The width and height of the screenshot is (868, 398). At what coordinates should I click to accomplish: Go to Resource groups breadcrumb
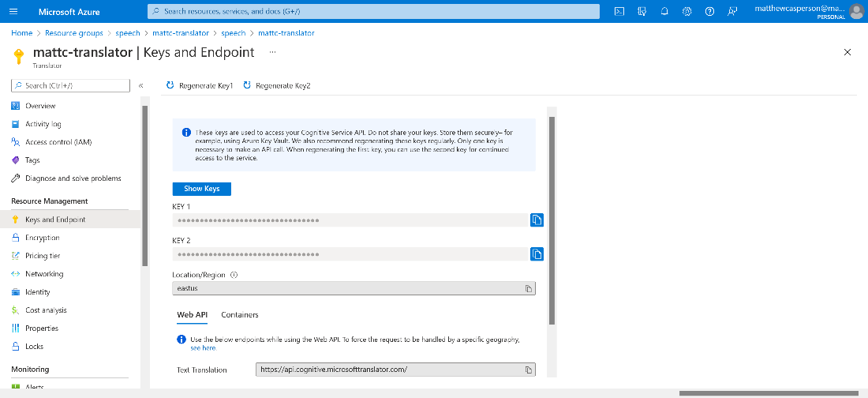tap(74, 33)
